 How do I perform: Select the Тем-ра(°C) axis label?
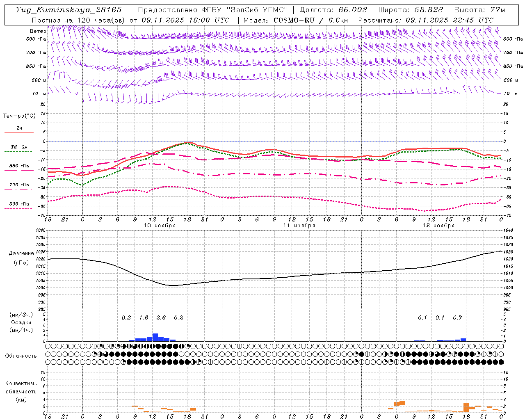coord(19,116)
